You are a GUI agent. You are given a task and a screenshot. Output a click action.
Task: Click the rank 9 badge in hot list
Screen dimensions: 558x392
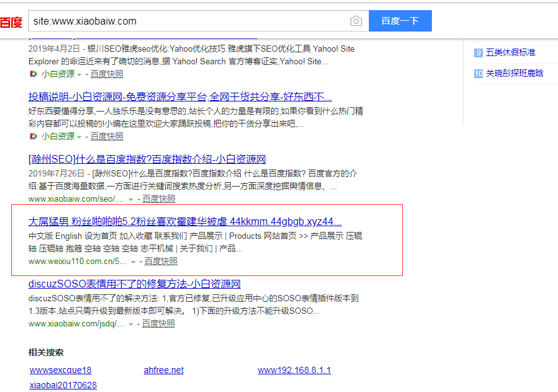click(x=479, y=53)
